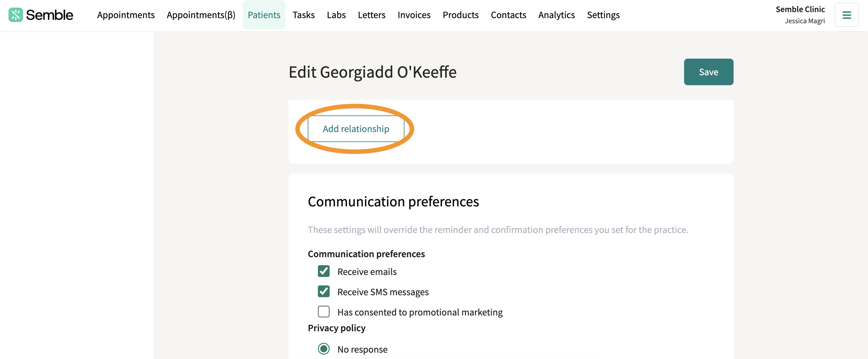
Task: Select the No response radio button
Action: [323, 348]
